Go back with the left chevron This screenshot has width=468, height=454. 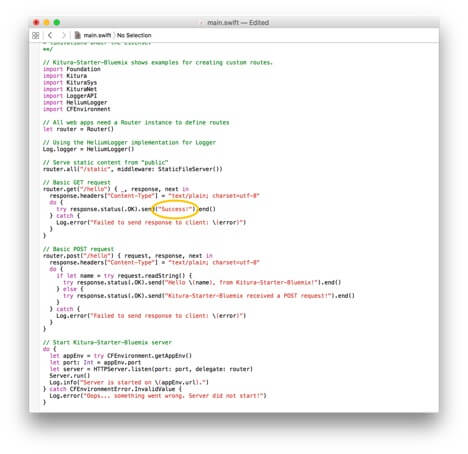(x=50, y=35)
